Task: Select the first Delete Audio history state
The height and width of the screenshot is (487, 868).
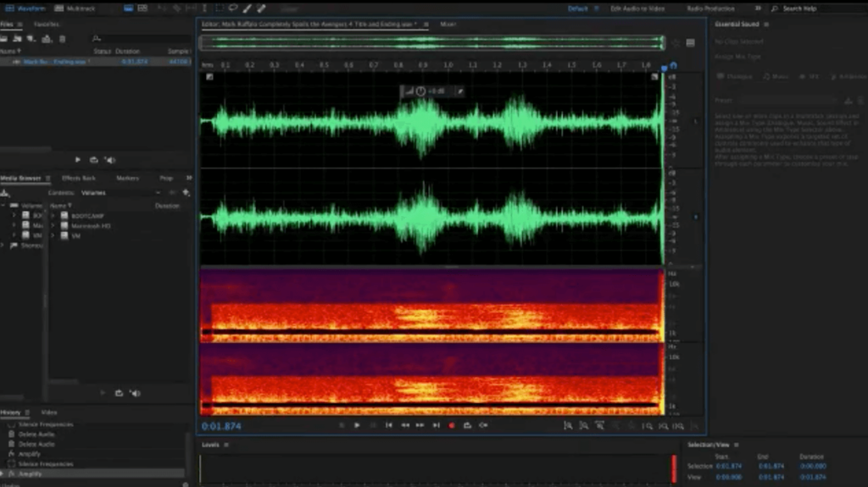Action: 36,434
